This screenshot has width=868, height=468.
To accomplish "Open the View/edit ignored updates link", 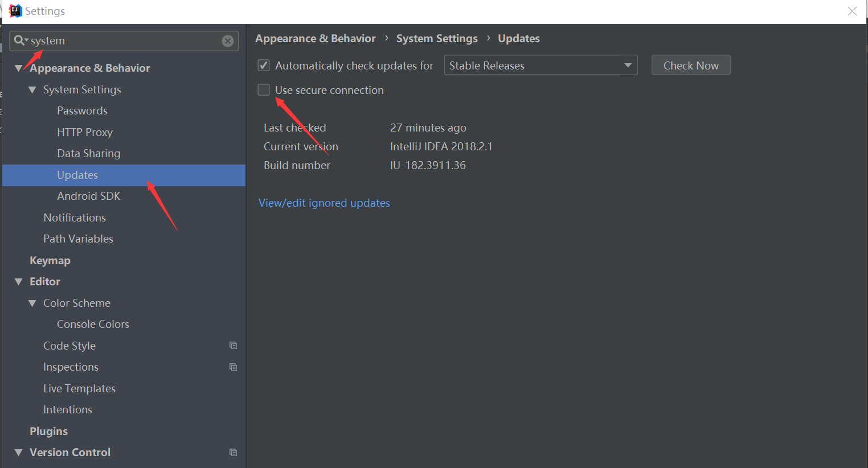I will coord(324,203).
